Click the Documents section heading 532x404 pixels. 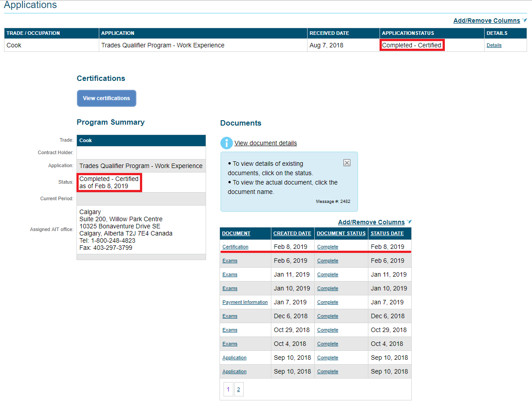[x=241, y=123]
